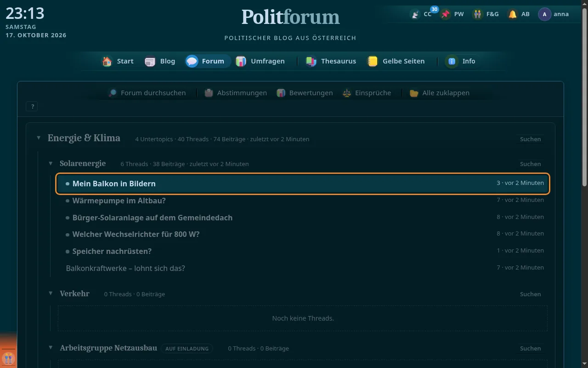Open thread Wärmepumpe im Altbau?
Viewport: 588px width, 368px height.
(x=303, y=201)
